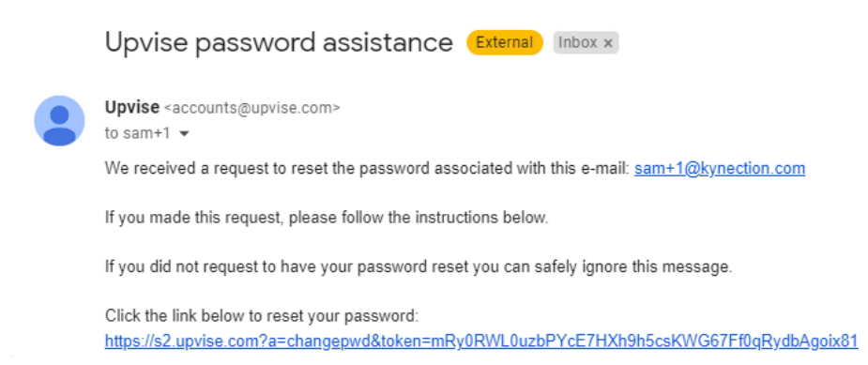Image resolution: width=868 pixels, height=365 pixels.
Task: Click the word 'password' in subject heading
Action: pos(256,44)
